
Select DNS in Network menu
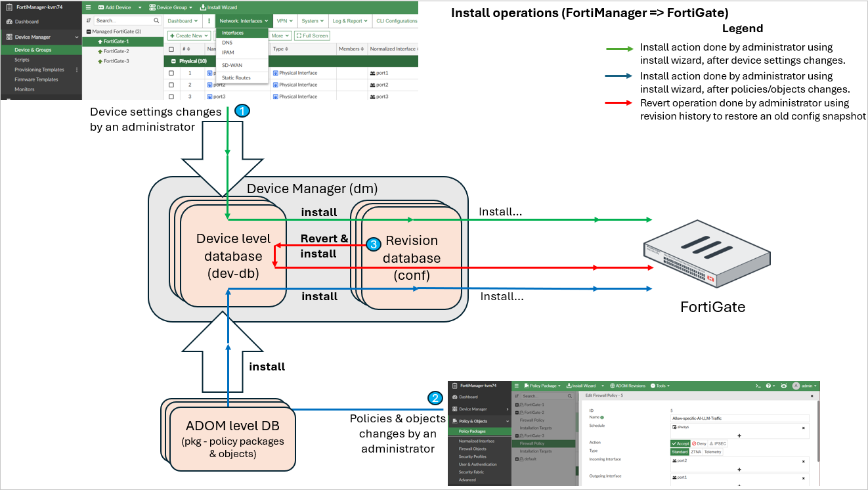point(242,43)
